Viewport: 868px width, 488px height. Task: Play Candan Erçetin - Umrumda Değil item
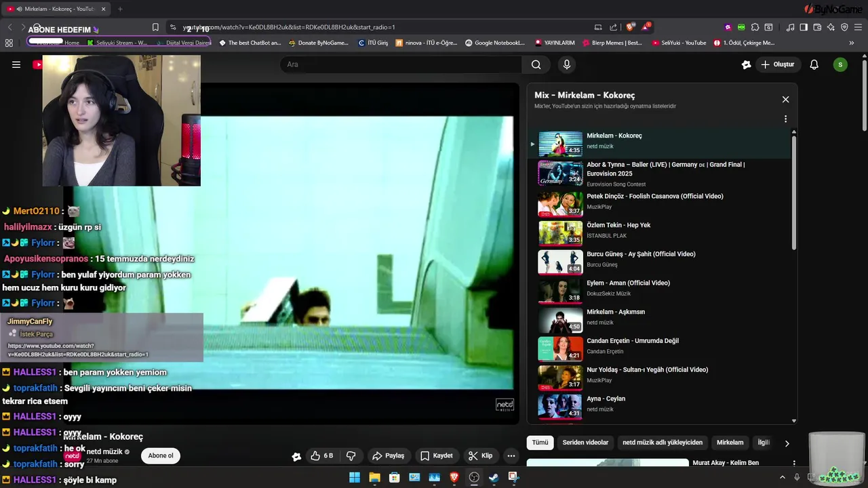coord(658,348)
